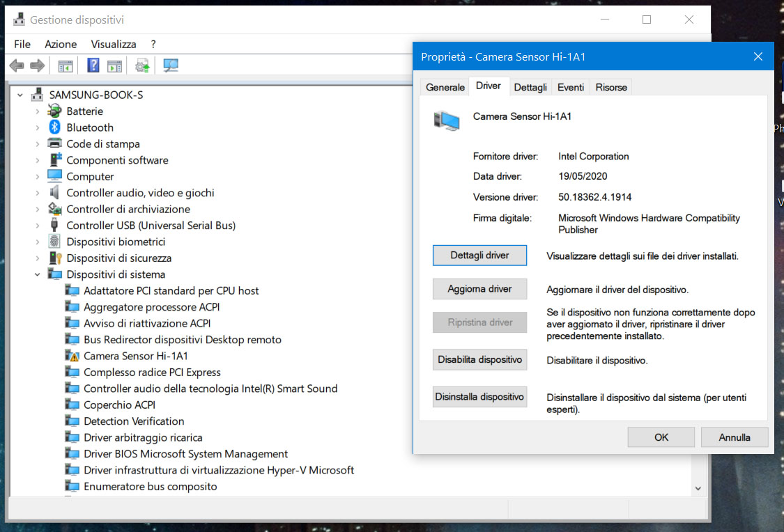Click the update driver toolbar icon
The height and width of the screenshot is (532, 784).
(142, 65)
